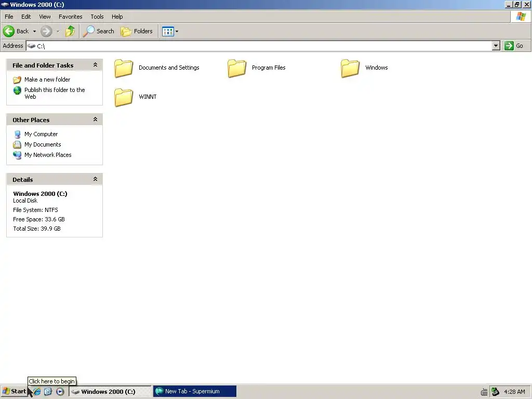532x399 pixels.
Task: Select the Windows folder icon
Action: click(x=350, y=68)
